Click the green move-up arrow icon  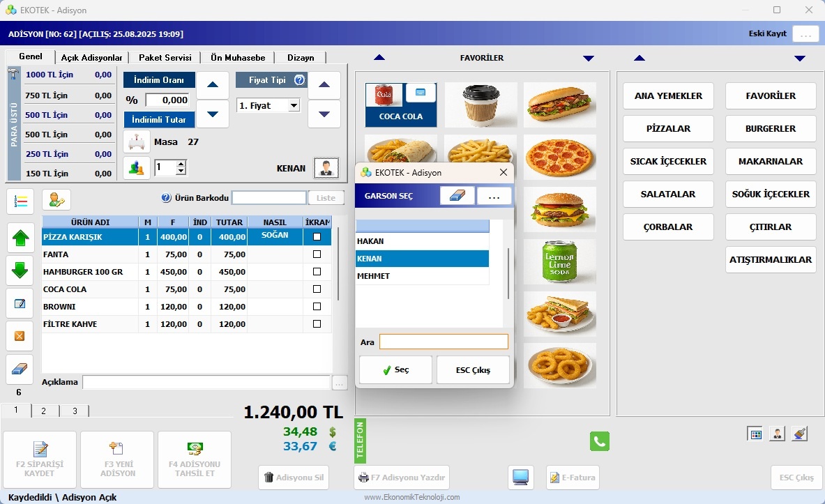(20, 238)
